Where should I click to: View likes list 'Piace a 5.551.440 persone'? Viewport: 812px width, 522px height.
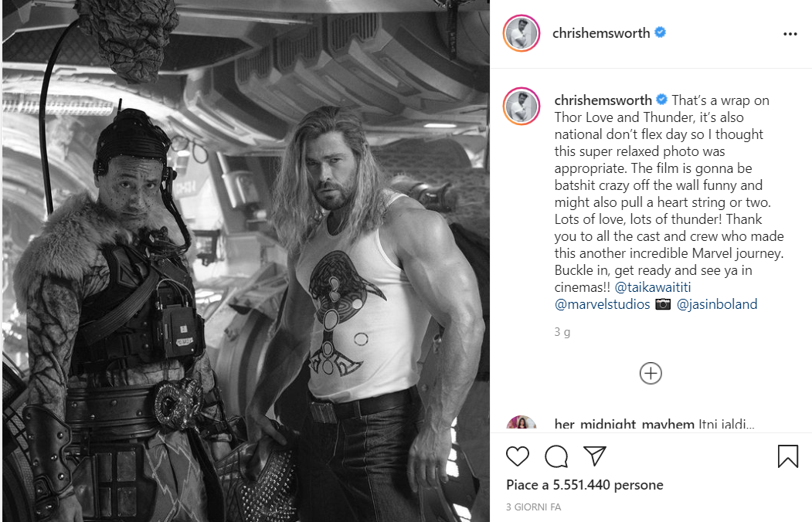tap(585, 485)
